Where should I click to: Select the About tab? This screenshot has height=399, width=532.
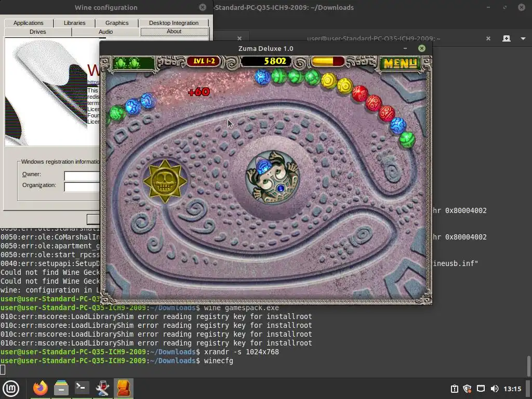point(175,32)
